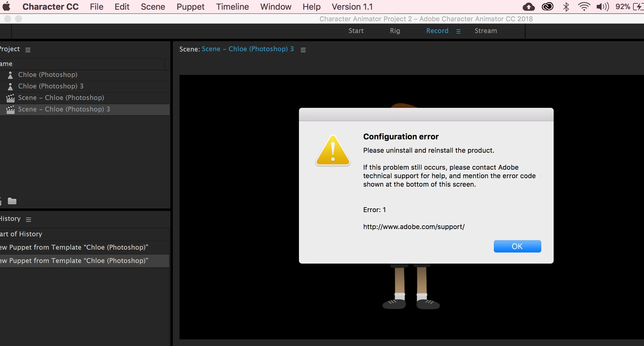Screen dimensions: 644x346
Task: Open the Edit menu
Action: click(x=122, y=7)
